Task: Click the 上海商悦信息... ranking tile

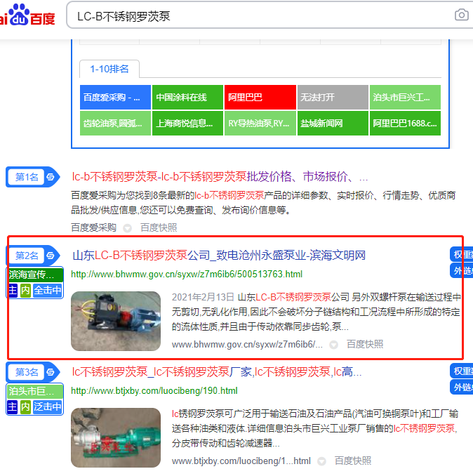Action: (187, 123)
